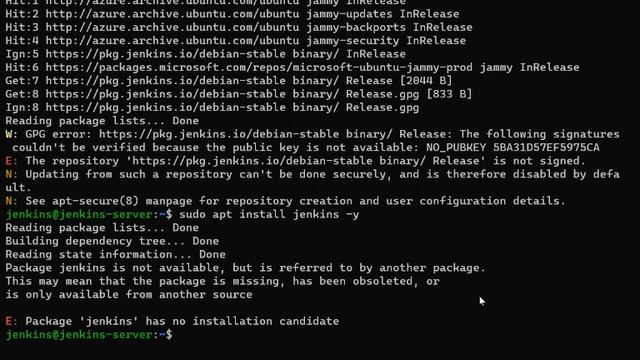
Task: Click the 'Ign:5' pkg.jenkins.io InRelease line
Action: click(x=205, y=54)
